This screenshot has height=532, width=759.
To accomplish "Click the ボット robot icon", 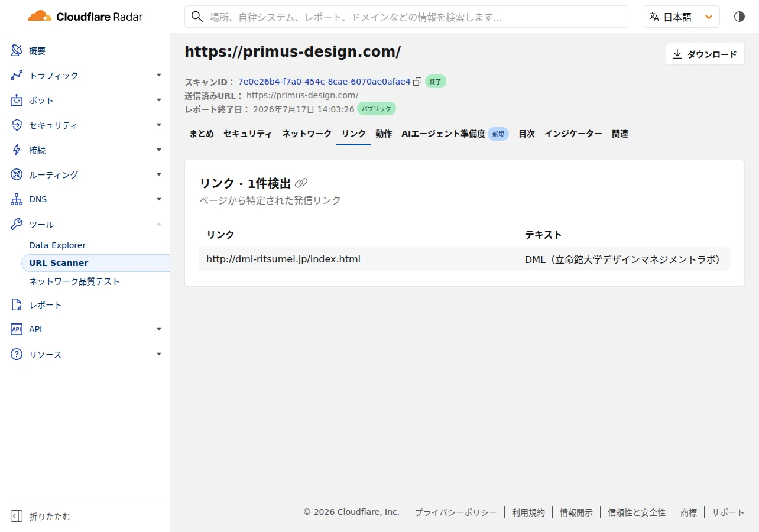I will point(17,100).
